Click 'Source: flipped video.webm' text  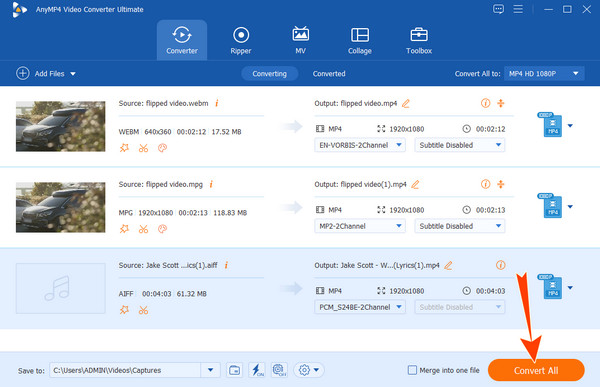[x=163, y=103]
